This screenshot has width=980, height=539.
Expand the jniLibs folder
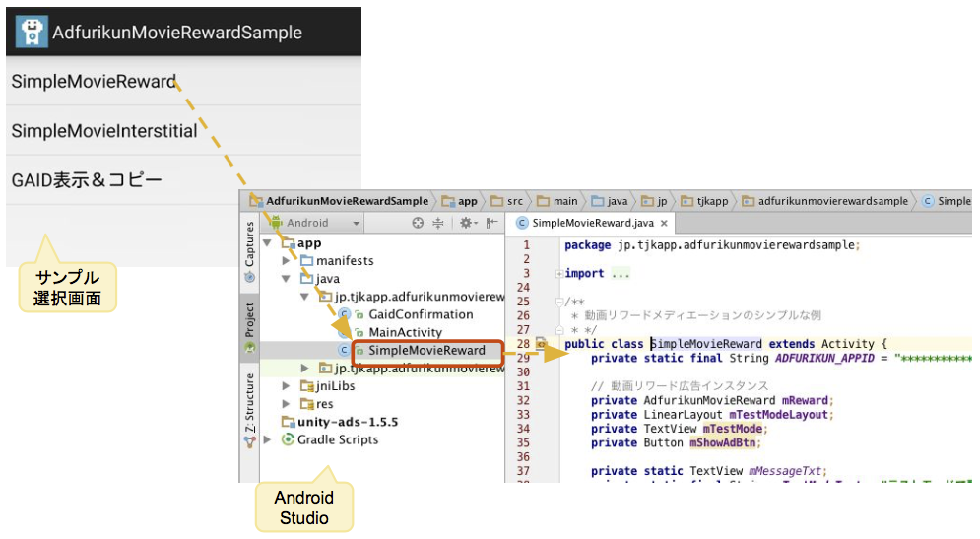click(286, 386)
